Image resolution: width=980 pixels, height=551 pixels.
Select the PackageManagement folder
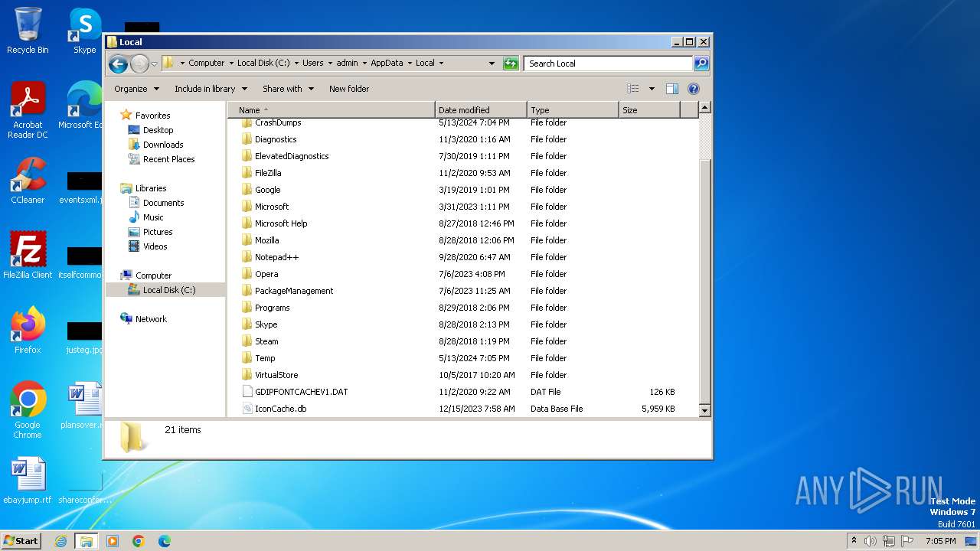click(294, 291)
